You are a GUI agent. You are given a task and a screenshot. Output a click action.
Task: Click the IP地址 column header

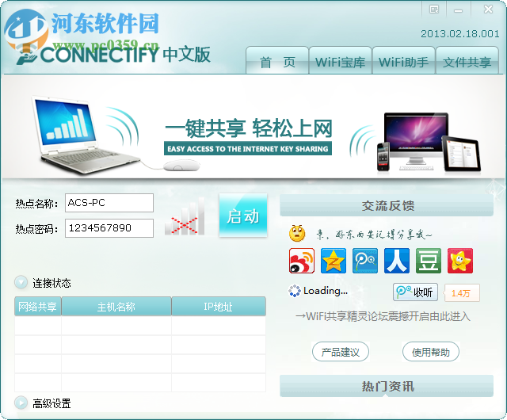219,306
